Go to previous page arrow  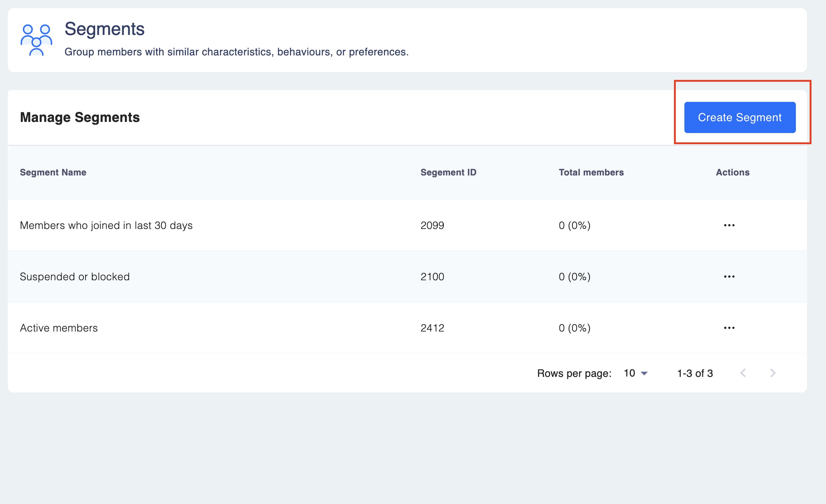coord(743,373)
